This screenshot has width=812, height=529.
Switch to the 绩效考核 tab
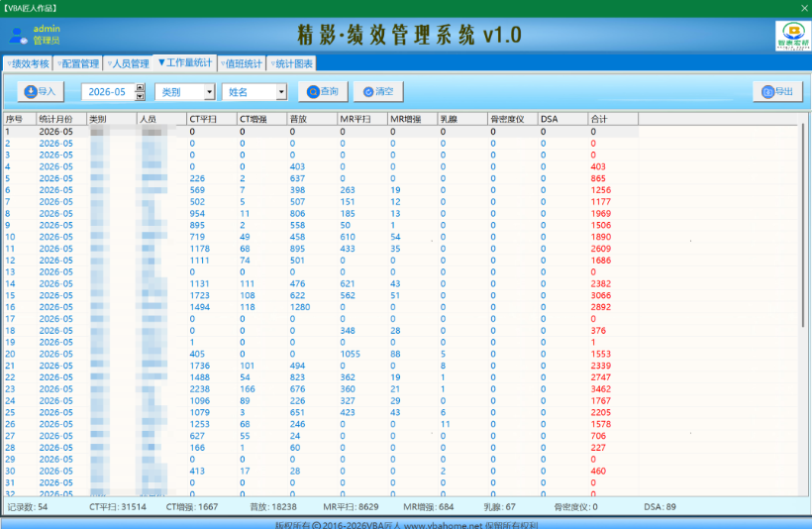click(x=28, y=63)
